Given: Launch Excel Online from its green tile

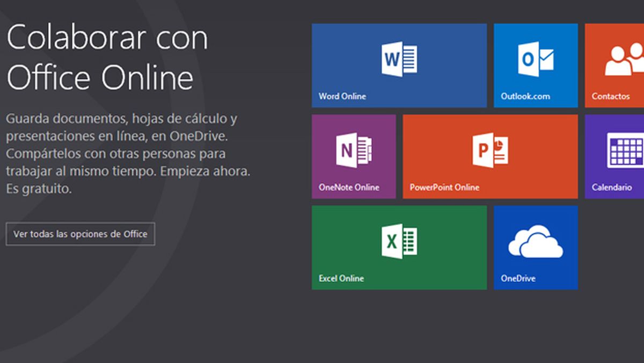Looking at the screenshot, I should point(399,247).
